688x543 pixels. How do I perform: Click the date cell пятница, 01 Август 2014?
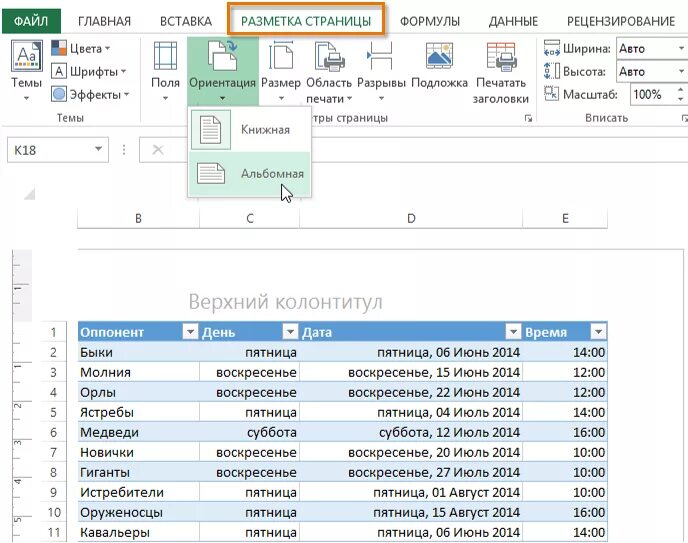(x=411, y=493)
